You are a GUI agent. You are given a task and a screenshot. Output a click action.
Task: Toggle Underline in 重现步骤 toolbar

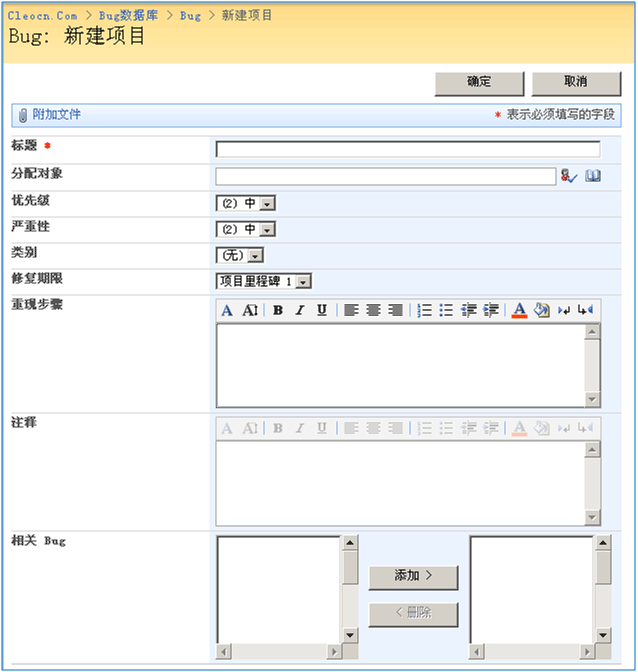(x=322, y=310)
